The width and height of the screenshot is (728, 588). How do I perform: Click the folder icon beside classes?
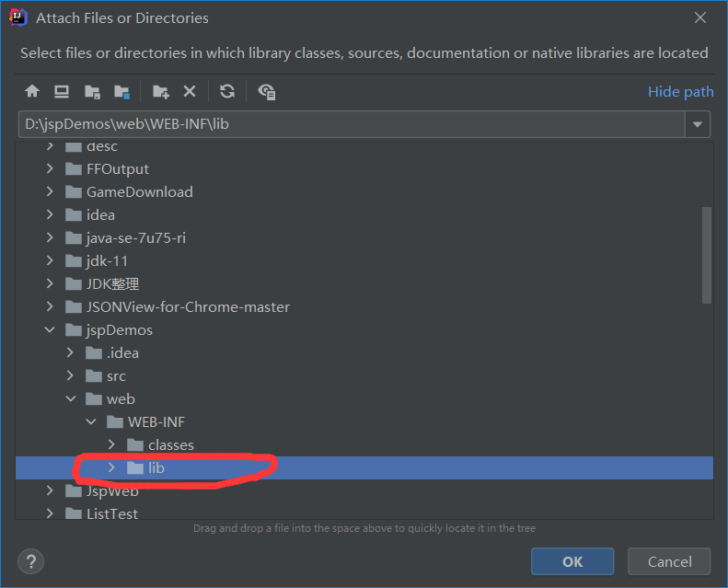(135, 445)
